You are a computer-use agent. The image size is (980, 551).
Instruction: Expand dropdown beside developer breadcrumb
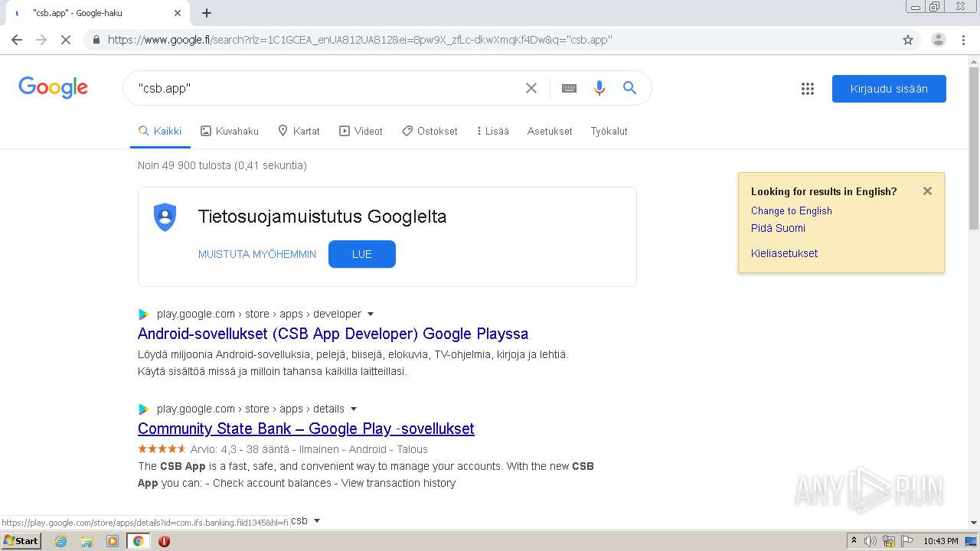(371, 314)
